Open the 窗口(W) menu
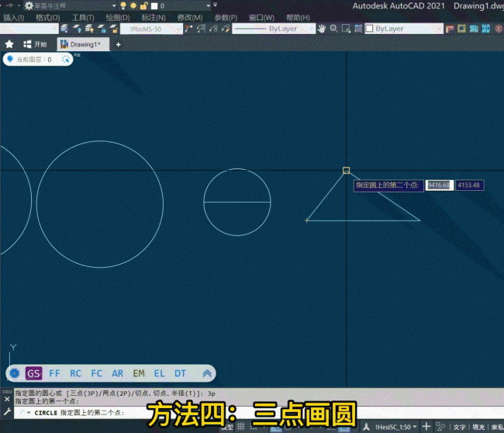 (261, 18)
